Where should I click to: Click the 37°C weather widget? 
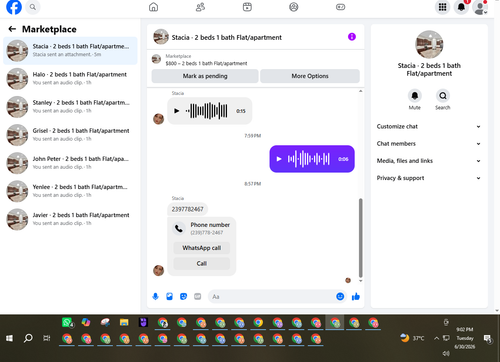click(412, 338)
